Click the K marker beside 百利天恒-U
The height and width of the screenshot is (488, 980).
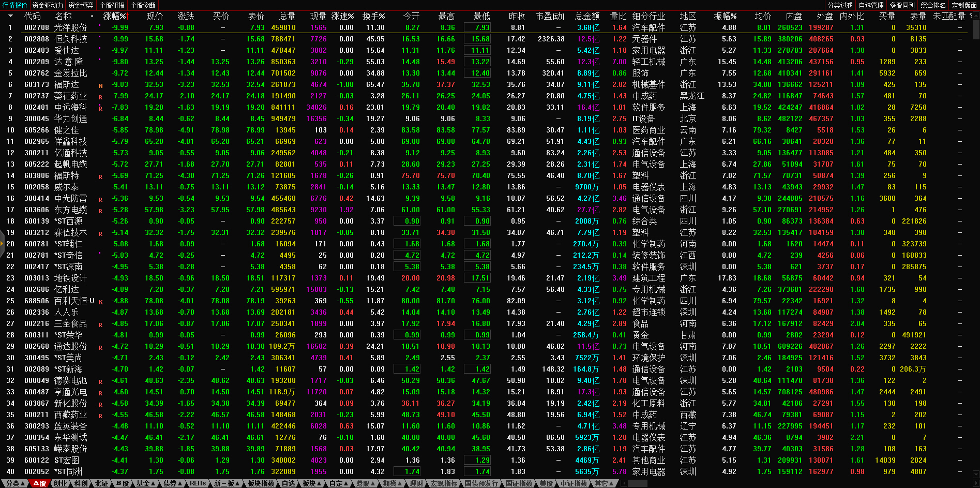click(100, 302)
